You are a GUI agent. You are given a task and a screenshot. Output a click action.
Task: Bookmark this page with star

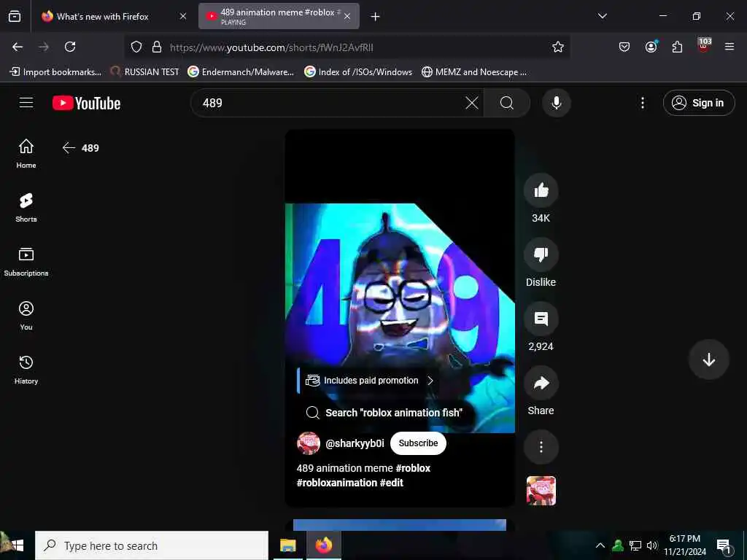point(558,47)
